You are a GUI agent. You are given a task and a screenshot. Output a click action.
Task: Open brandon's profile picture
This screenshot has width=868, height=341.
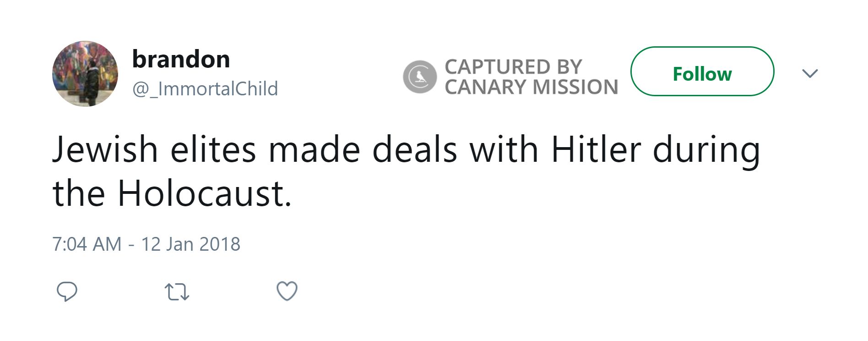point(85,74)
